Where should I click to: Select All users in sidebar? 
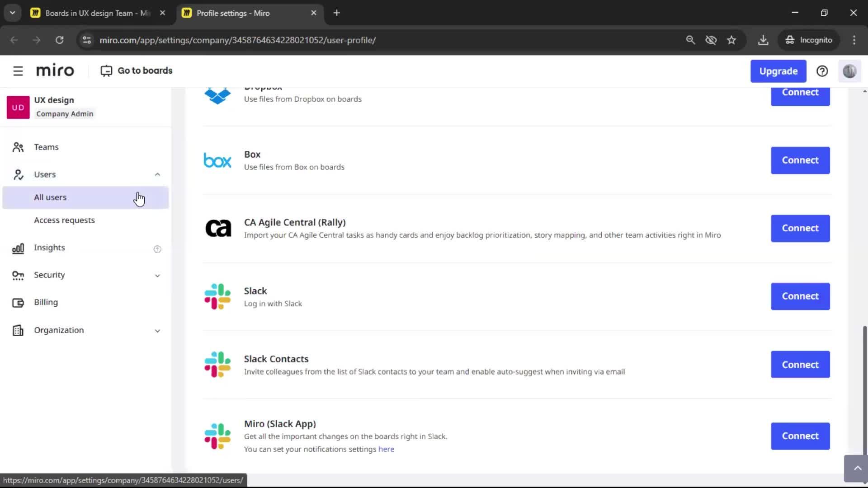pos(85,197)
